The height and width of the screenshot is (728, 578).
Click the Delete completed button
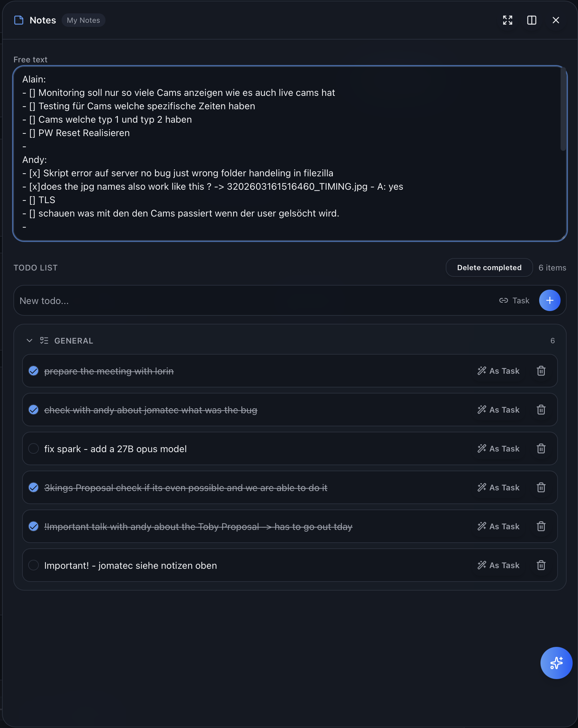tap(489, 267)
